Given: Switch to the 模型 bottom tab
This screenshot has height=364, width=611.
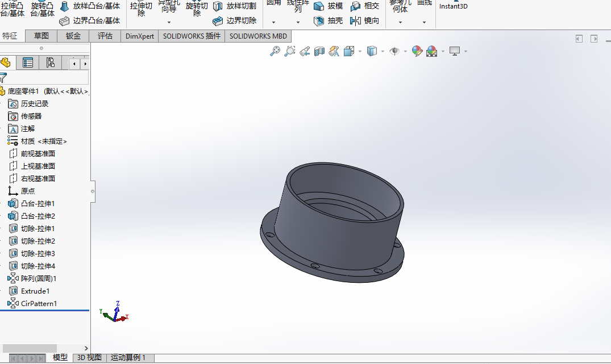Looking at the screenshot, I should click(x=60, y=357).
